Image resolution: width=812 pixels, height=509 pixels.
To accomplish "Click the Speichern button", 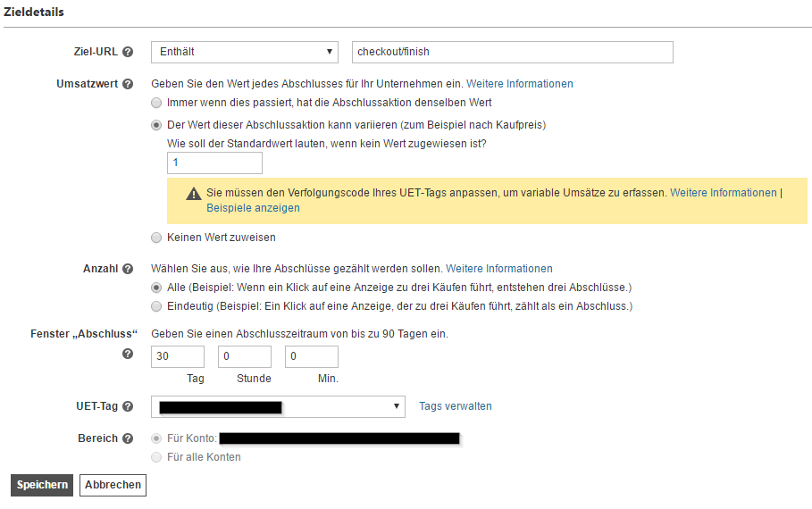I will 42,485.
